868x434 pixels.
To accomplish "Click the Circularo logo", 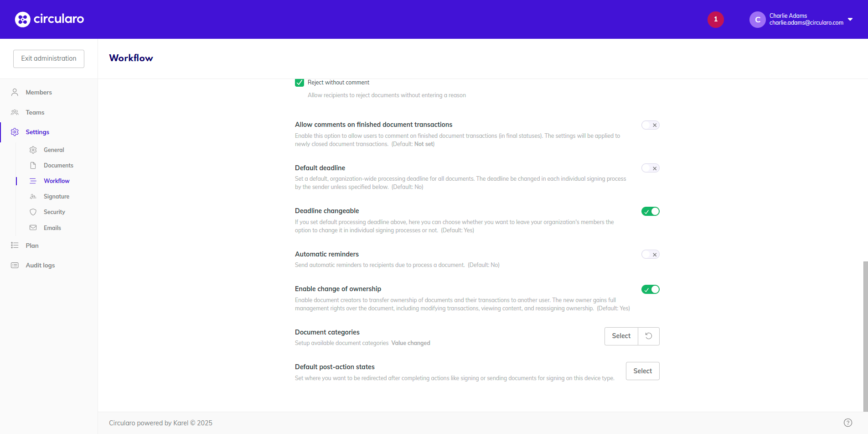I will pyautogui.click(x=49, y=19).
